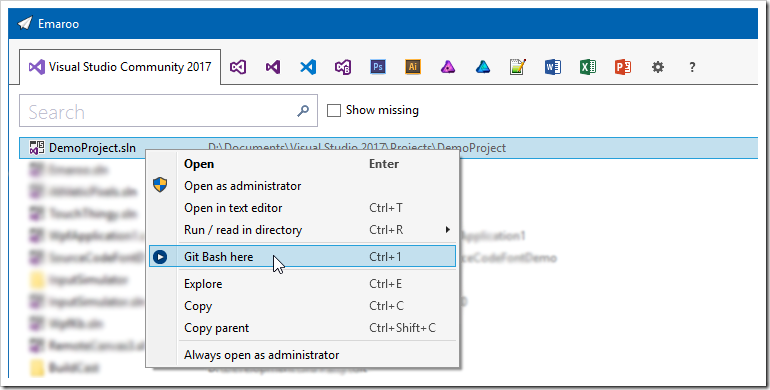Choose Open as administrator

click(x=302, y=186)
